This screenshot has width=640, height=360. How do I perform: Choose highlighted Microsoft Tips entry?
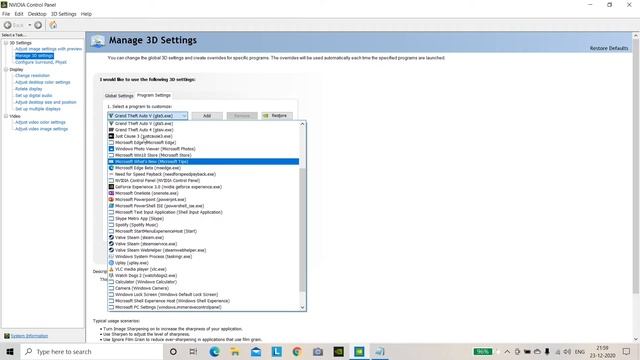(x=203, y=162)
